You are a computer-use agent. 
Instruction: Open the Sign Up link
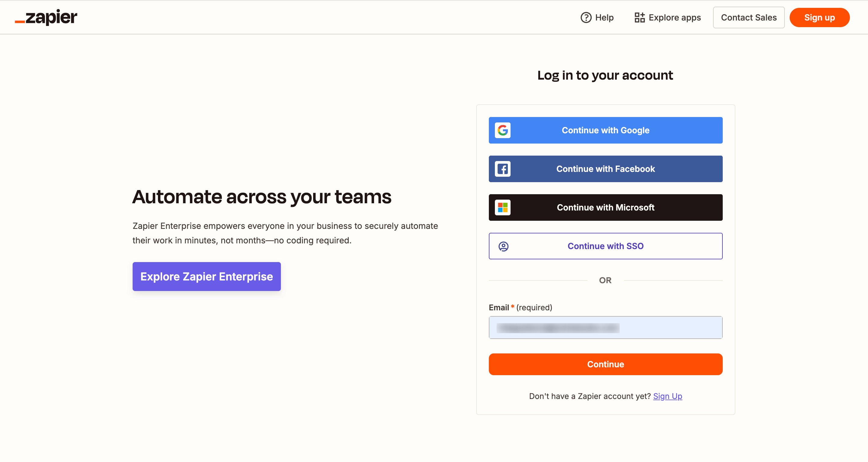pos(668,396)
